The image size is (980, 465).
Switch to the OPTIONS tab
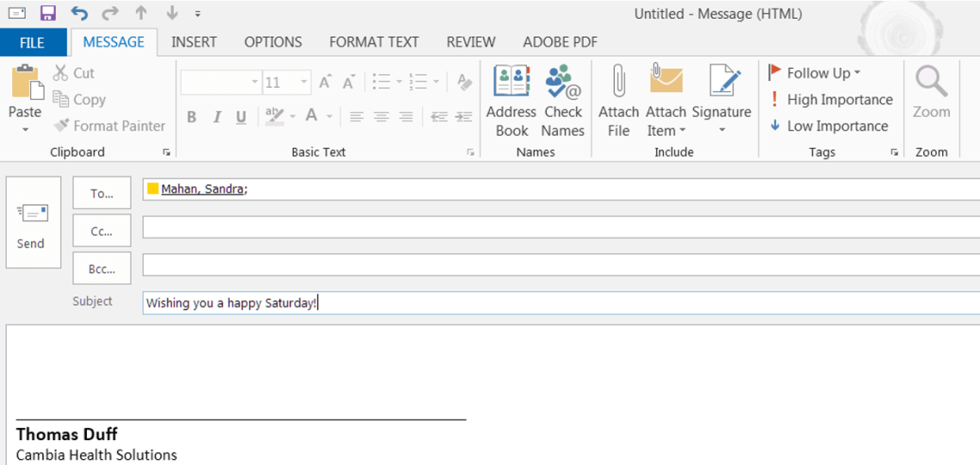(273, 42)
